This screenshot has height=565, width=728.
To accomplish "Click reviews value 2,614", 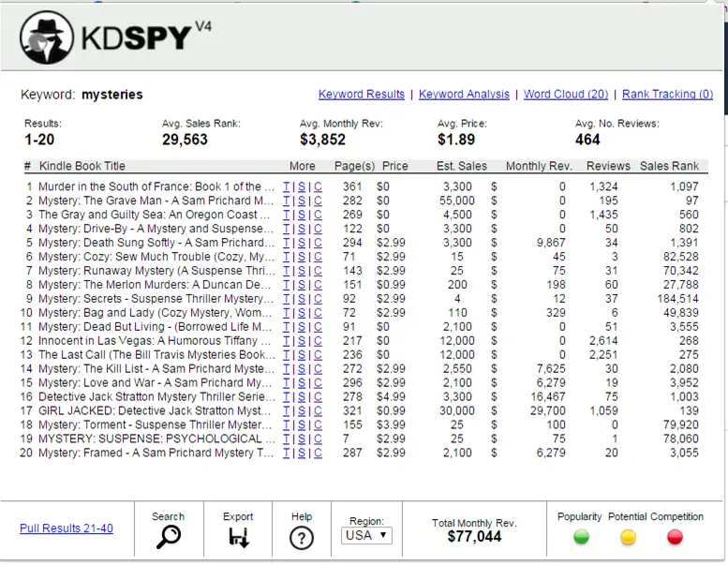I will click(x=603, y=341).
